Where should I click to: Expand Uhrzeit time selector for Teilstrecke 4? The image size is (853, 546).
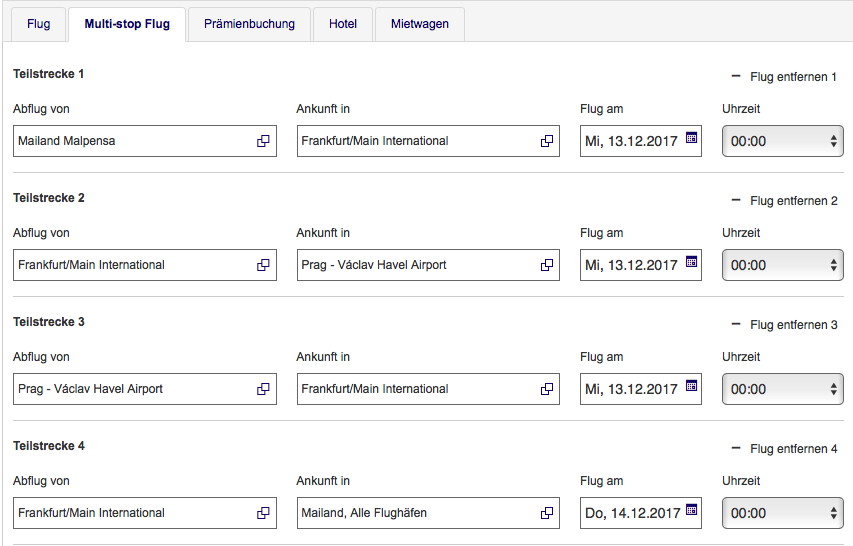783,513
